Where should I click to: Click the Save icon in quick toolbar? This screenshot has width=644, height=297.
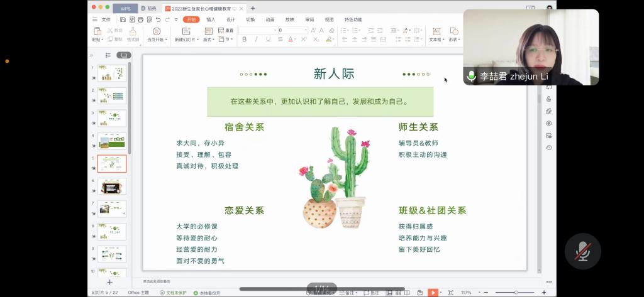pos(123,19)
